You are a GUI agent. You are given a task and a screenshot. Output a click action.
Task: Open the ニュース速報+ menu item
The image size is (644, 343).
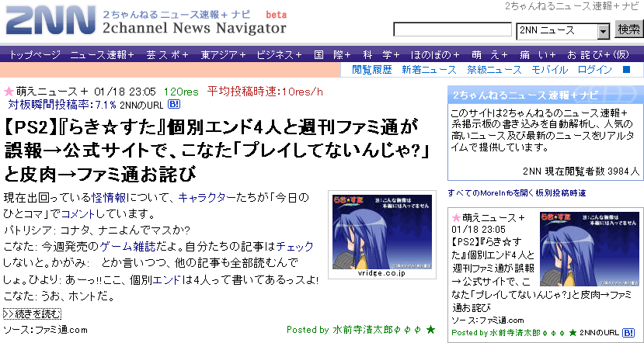click(x=103, y=54)
